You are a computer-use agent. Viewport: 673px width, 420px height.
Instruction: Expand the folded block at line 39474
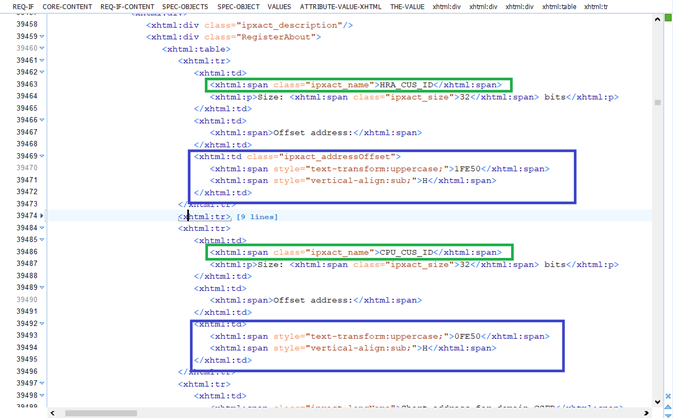[x=42, y=216]
